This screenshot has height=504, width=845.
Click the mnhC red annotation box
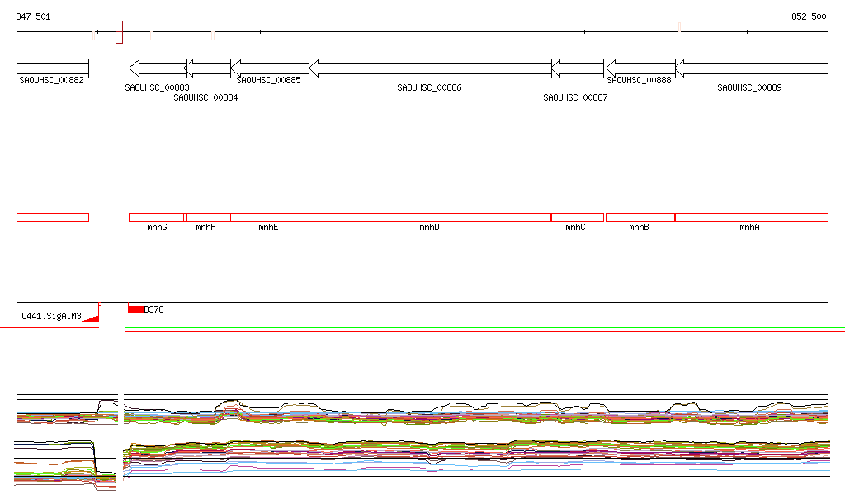point(578,217)
